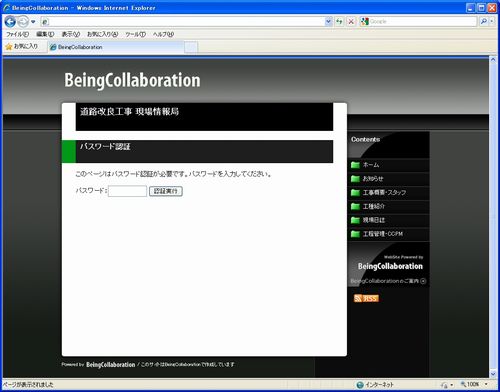Click the page scrollbar up arrow
Image resolution: width=500 pixels, height=392 pixels.
pos(493,60)
